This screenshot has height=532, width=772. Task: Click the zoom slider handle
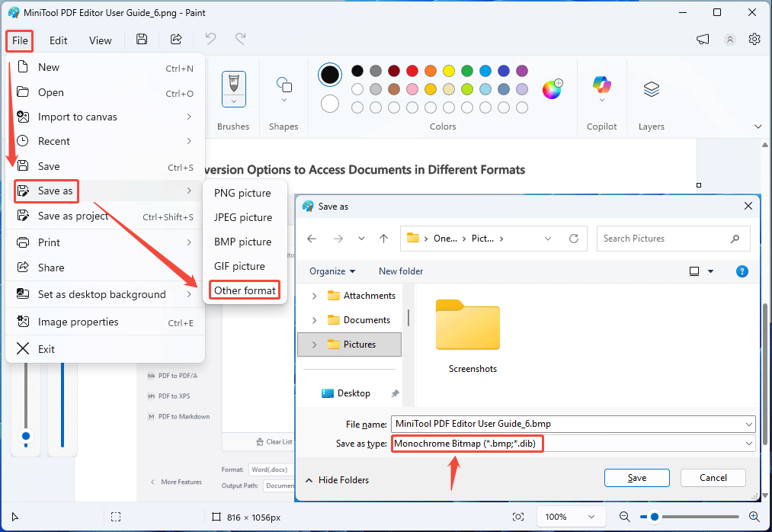[655, 517]
